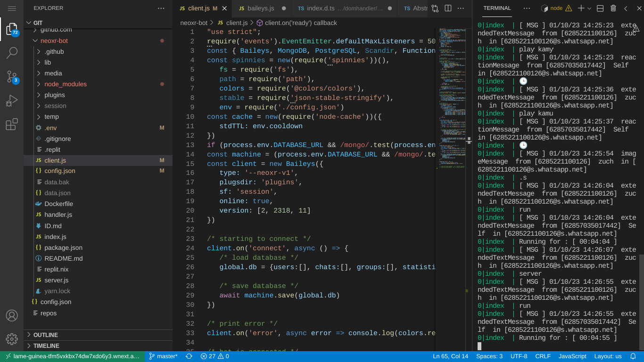The height and width of the screenshot is (362, 644).
Task: Split the terminal panel
Action: [600, 8]
